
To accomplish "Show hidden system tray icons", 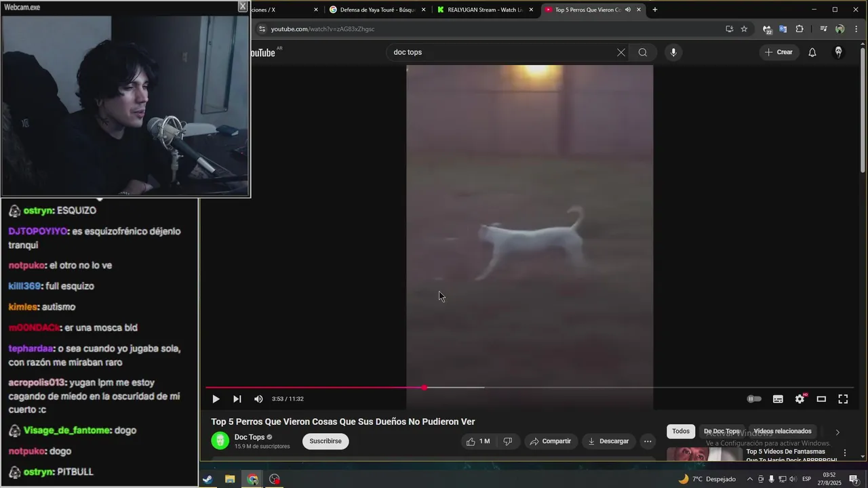I will point(749,479).
